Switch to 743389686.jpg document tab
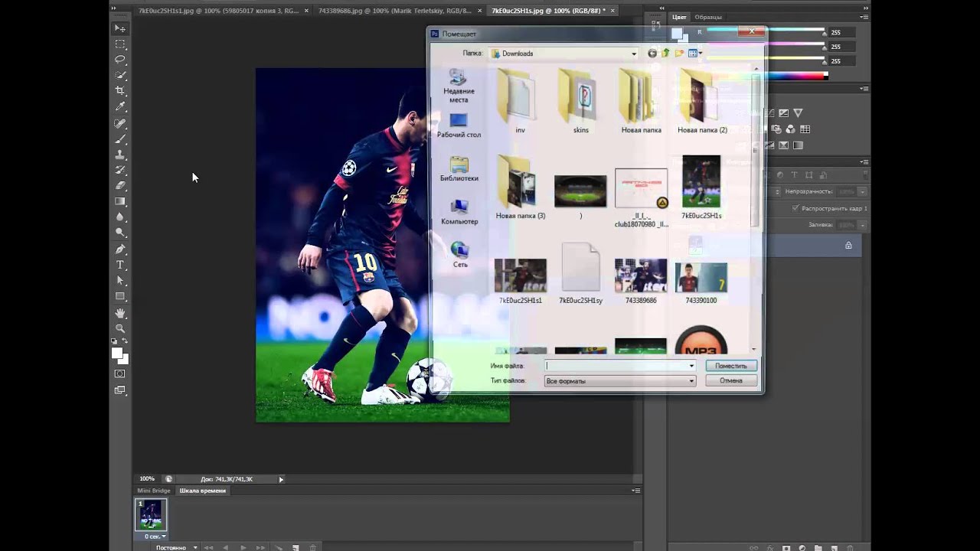This screenshot has width=980, height=551. coord(394,11)
